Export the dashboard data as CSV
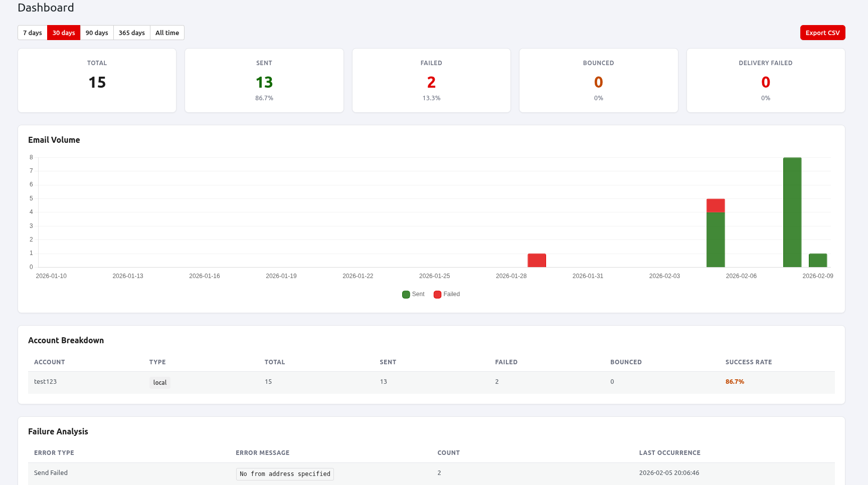868x485 pixels. click(x=822, y=32)
